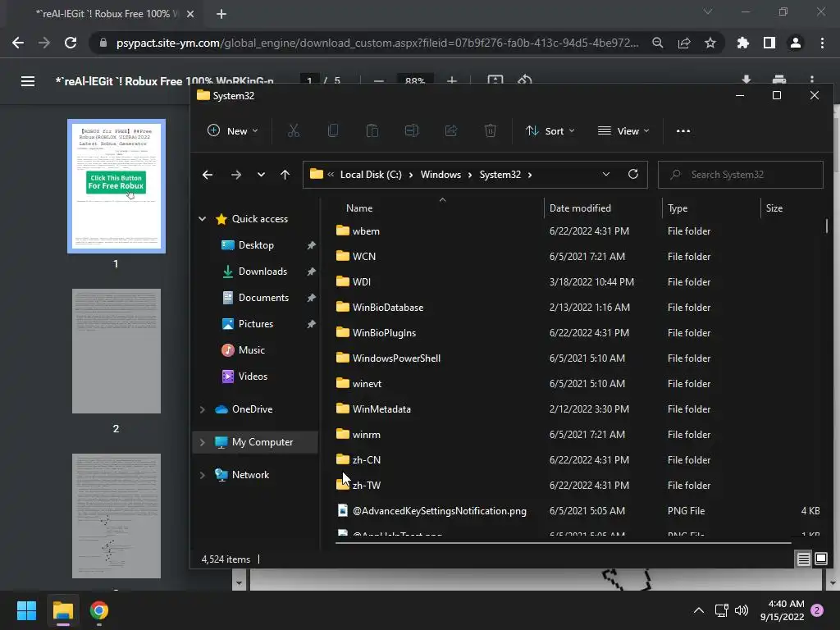Go back in File Explorer navigation

click(208, 175)
